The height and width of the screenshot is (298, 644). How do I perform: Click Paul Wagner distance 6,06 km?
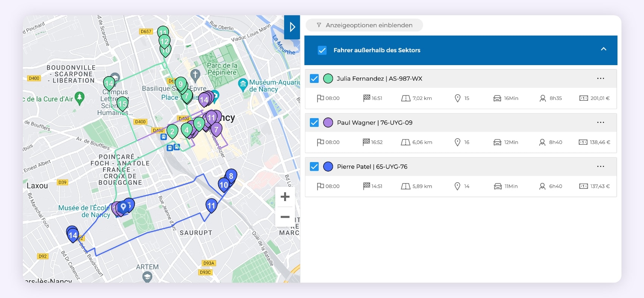422,142
